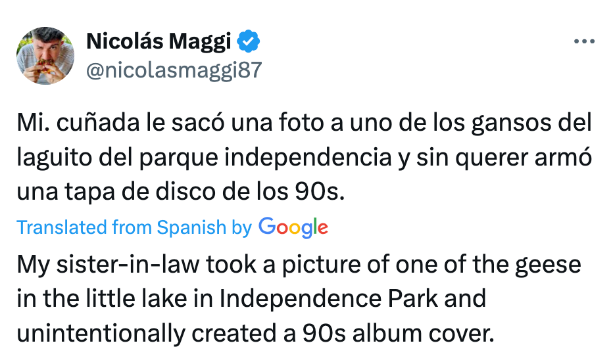Open the tweet's more options menu
The width and height of the screenshot is (613, 364).
(x=583, y=41)
